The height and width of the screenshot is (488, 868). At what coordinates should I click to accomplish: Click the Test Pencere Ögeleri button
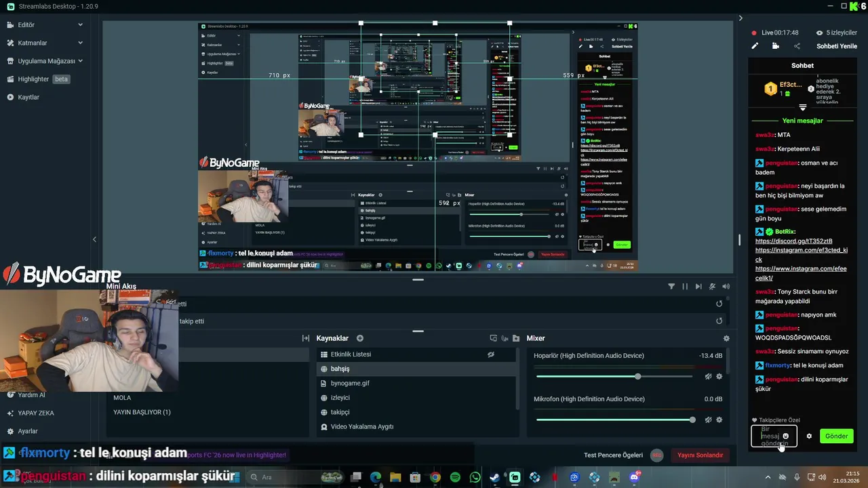(x=613, y=455)
